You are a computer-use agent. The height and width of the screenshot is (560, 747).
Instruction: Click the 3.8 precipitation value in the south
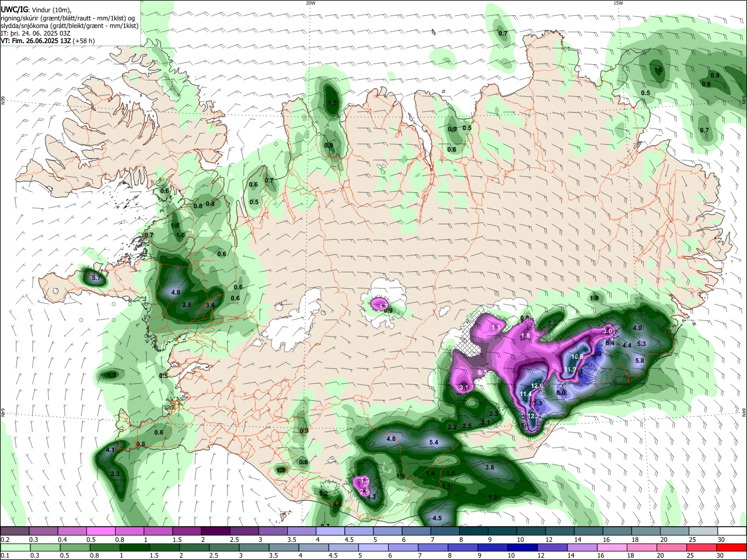pyautogui.click(x=490, y=467)
